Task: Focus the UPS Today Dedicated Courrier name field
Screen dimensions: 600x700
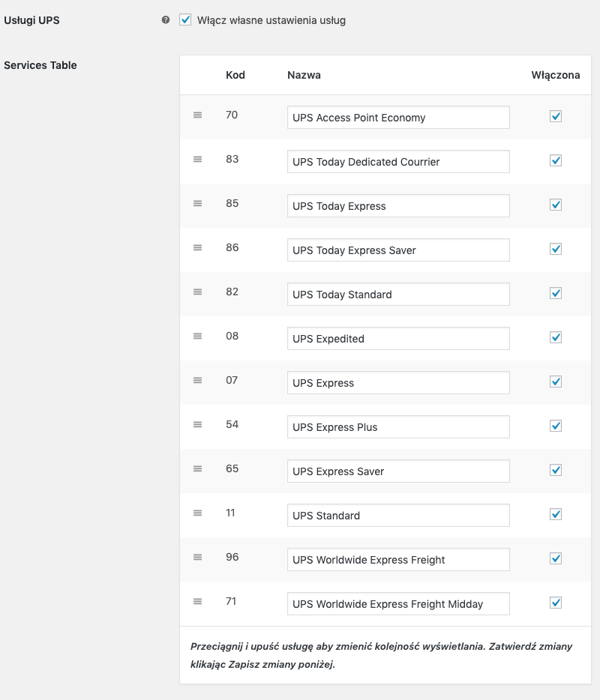Action: click(398, 162)
